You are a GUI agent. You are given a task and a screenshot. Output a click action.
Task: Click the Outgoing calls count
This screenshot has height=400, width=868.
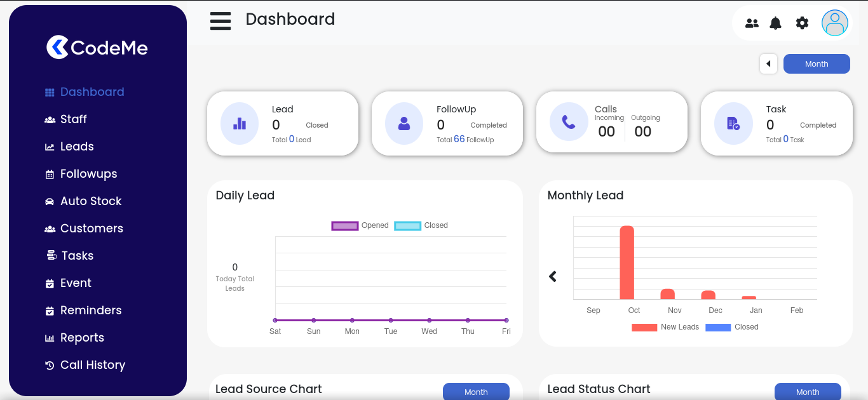pyautogui.click(x=643, y=131)
